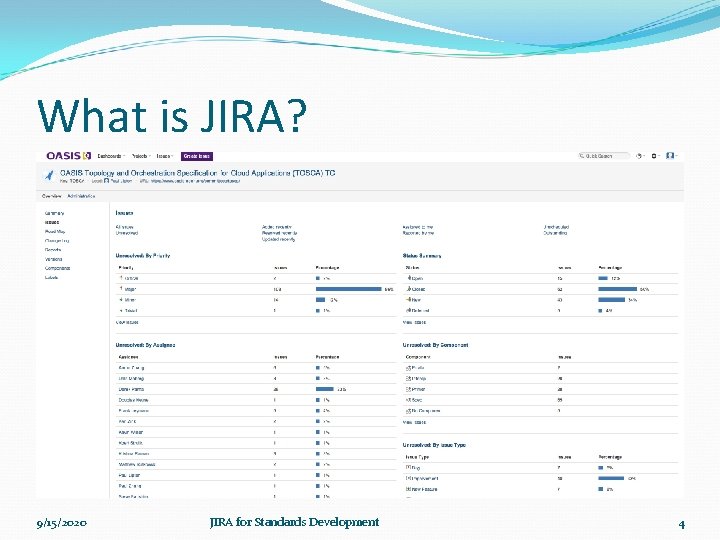The image size is (720, 540).
Task: Switch to the Administration tab
Action: (81, 196)
